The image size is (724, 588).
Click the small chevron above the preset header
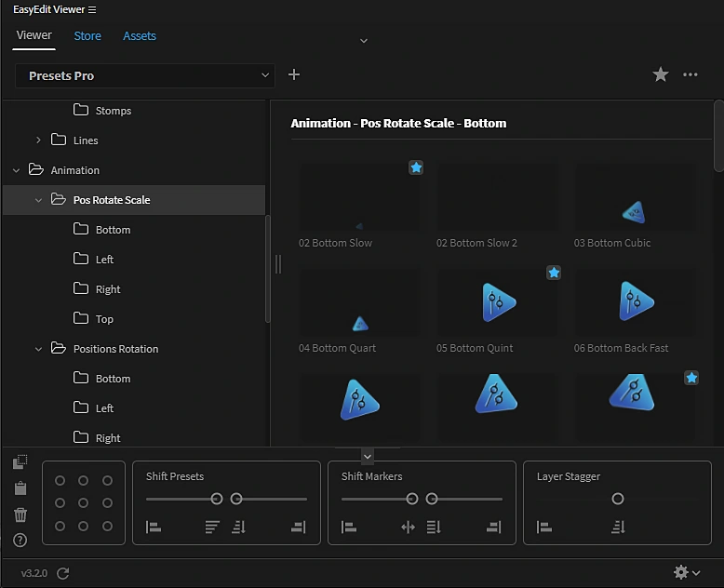(364, 41)
